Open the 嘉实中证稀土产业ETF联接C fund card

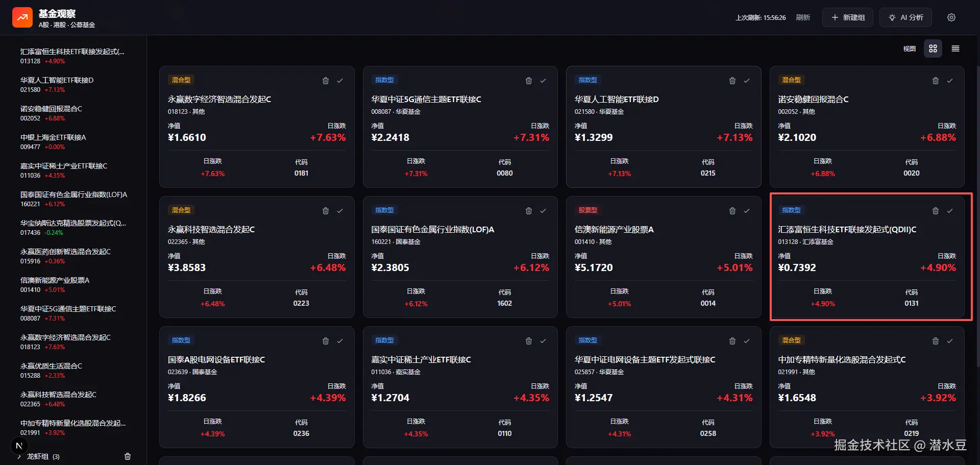pyautogui.click(x=460, y=387)
